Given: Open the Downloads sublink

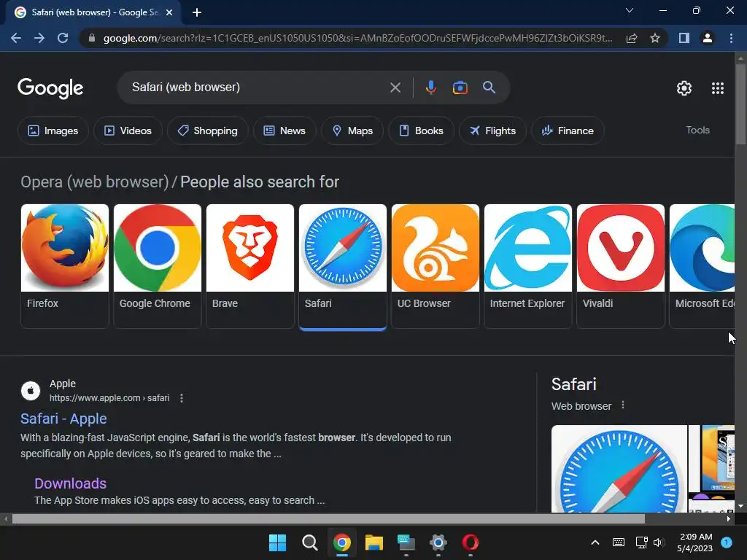Looking at the screenshot, I should [x=70, y=483].
